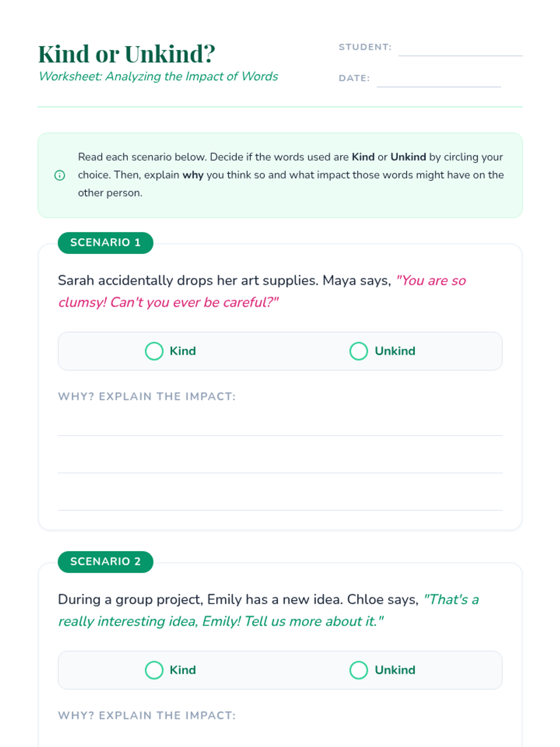
Task: Click Scenario 2 'Why? Explain the impact' label
Action: 147,715
